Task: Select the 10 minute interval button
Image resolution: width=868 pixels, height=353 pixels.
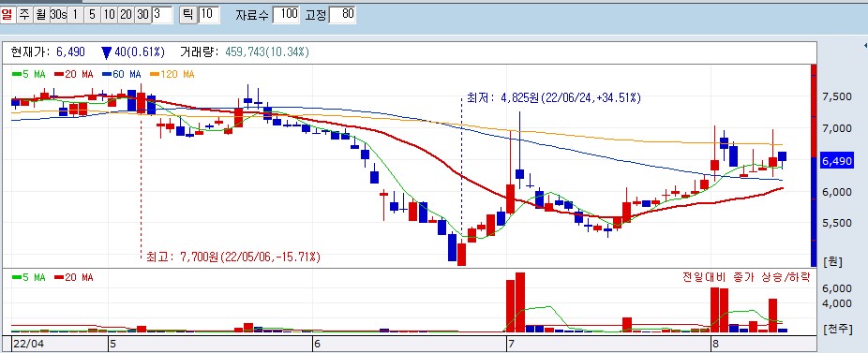Action: [109, 14]
